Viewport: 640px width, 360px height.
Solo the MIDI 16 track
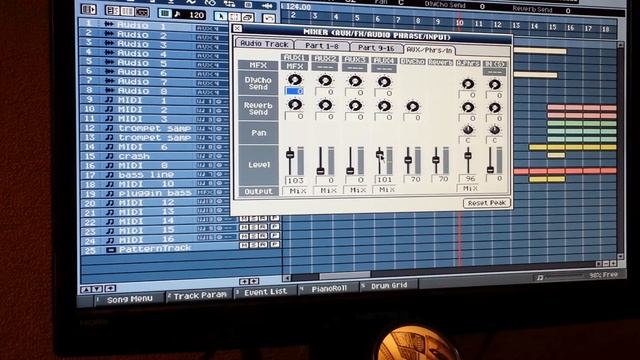click(254, 236)
